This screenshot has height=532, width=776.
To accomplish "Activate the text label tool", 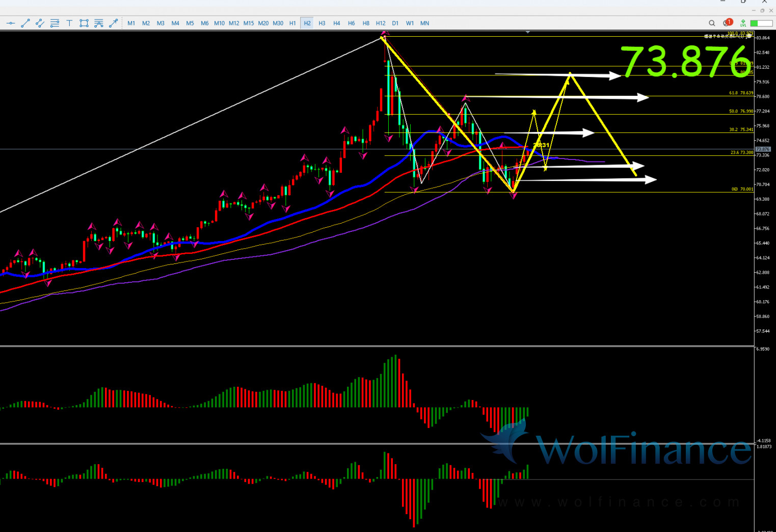I will click(x=69, y=23).
